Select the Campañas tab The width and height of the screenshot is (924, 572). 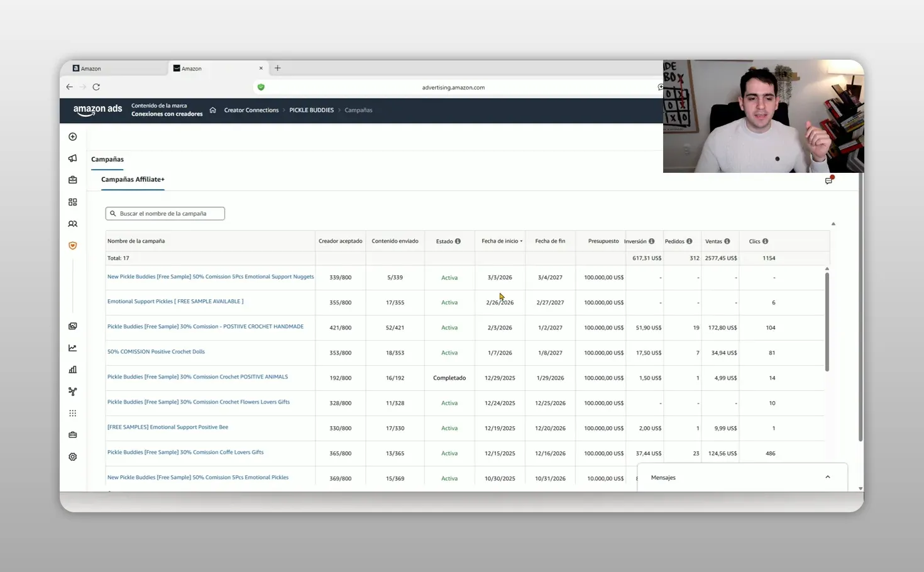107,160
